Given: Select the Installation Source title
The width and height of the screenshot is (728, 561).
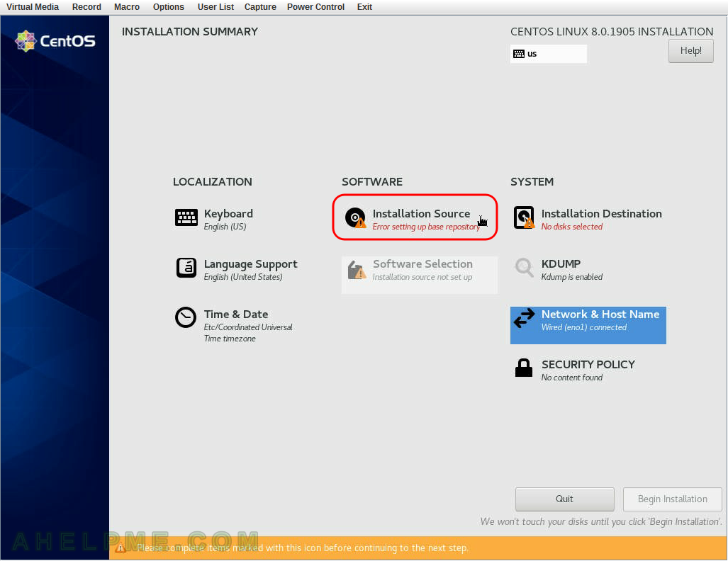Looking at the screenshot, I should 421,213.
